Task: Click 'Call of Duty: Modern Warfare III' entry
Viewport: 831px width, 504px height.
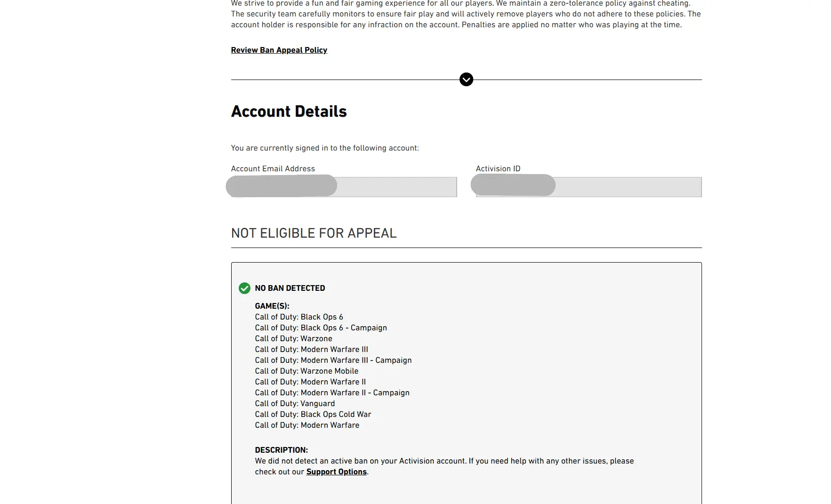Action: point(311,349)
